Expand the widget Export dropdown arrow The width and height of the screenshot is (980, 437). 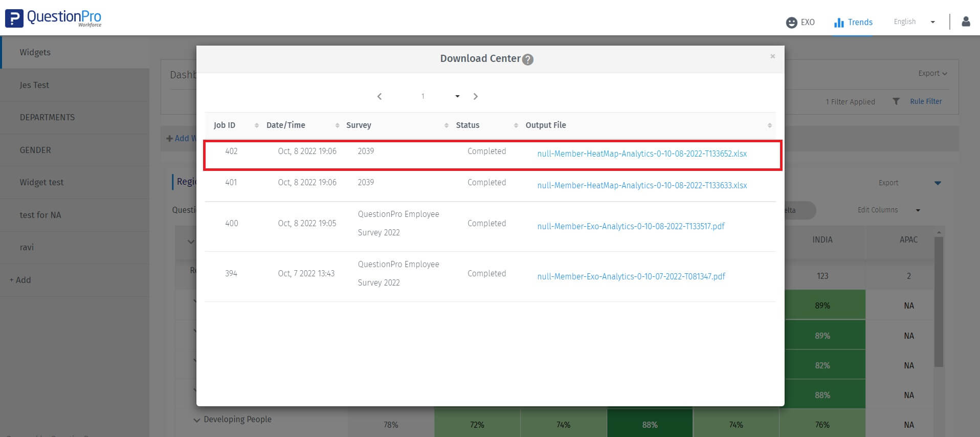click(x=938, y=183)
